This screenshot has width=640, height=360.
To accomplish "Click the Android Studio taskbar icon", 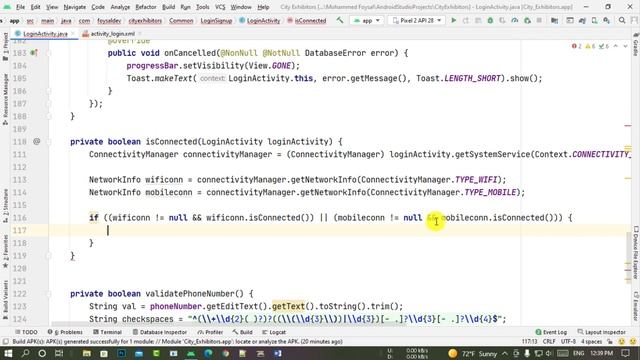I will click(x=191, y=353).
